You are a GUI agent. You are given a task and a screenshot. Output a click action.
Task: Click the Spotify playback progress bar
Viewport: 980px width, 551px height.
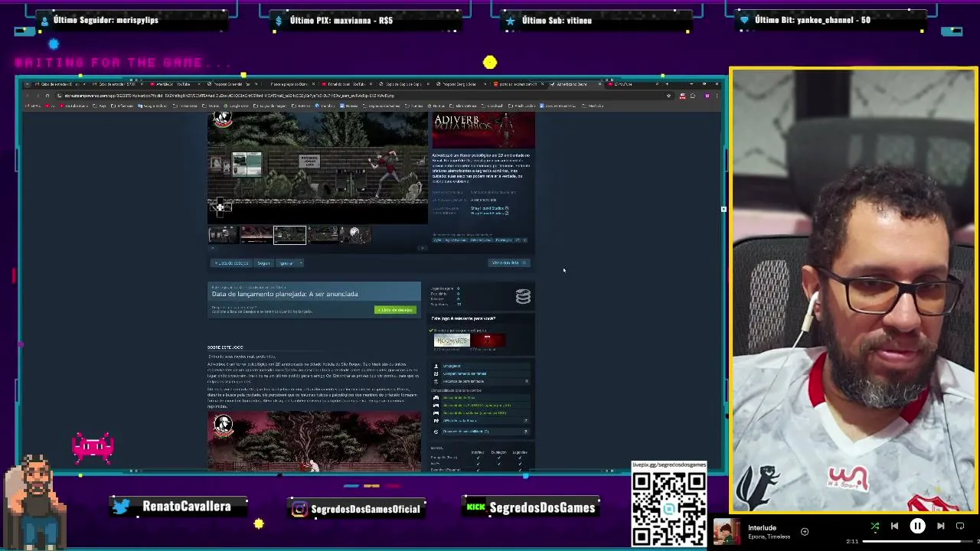[x=919, y=542]
